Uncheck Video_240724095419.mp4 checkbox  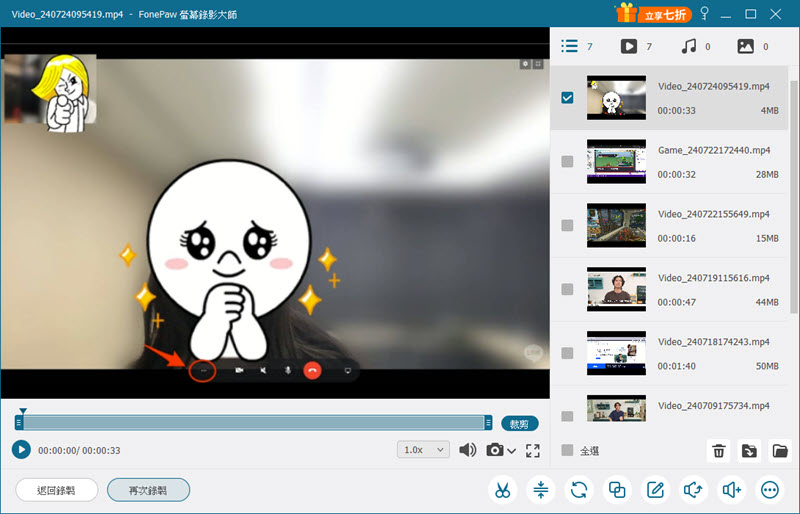pos(567,97)
